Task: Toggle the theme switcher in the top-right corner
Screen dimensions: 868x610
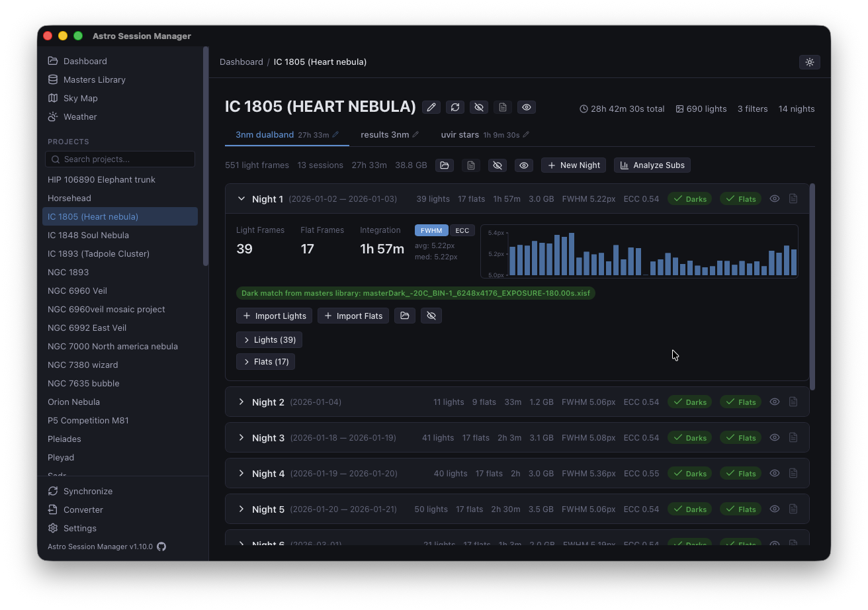Action: click(x=810, y=62)
